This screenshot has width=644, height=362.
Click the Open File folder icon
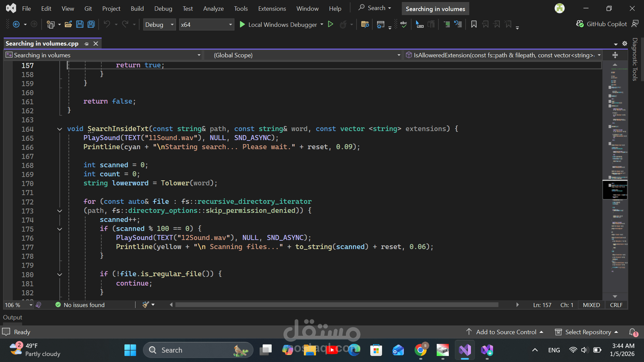(x=68, y=24)
